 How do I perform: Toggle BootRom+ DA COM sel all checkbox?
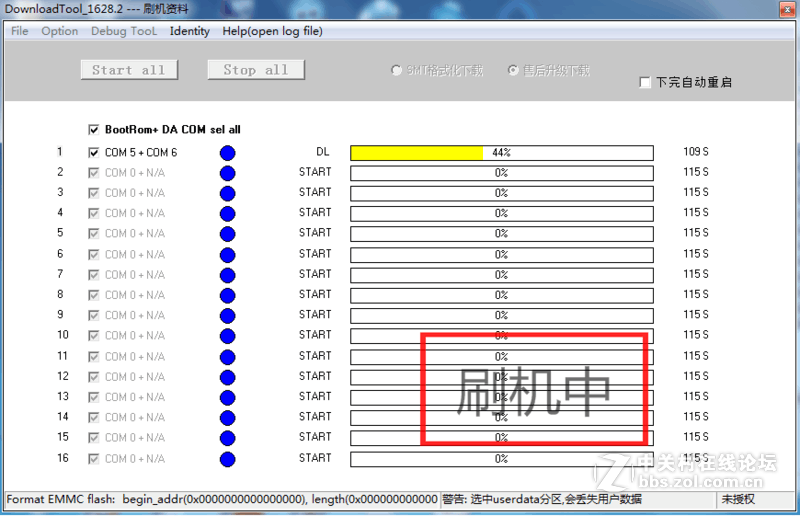(x=94, y=130)
